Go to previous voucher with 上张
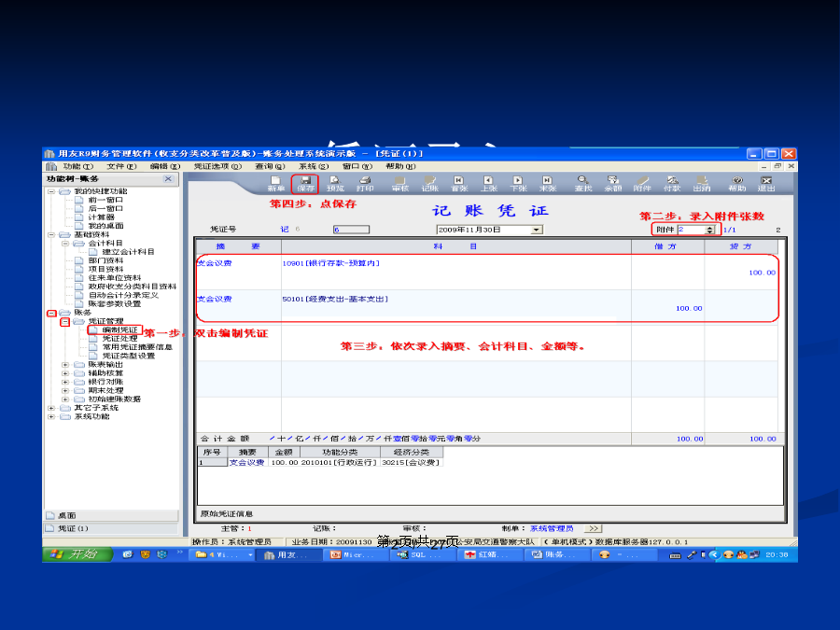This screenshot has width=840, height=630. (488, 184)
